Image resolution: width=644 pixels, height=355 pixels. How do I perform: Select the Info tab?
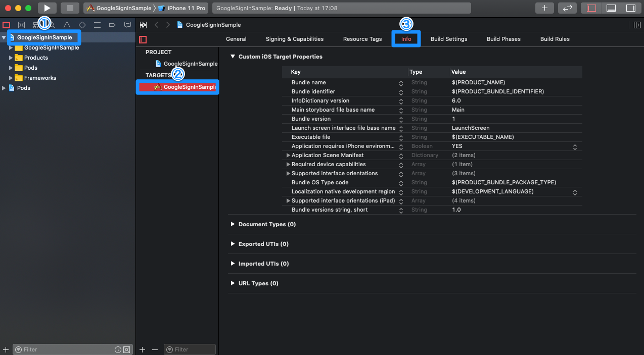406,39
